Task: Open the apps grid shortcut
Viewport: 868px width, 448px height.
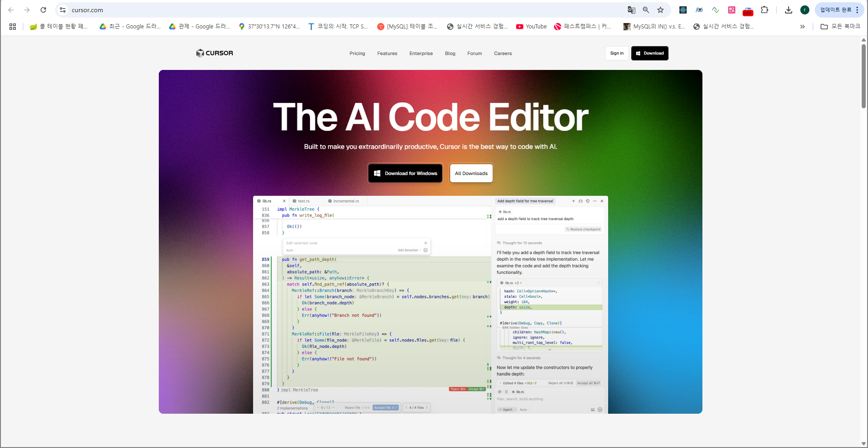Action: (x=13, y=27)
